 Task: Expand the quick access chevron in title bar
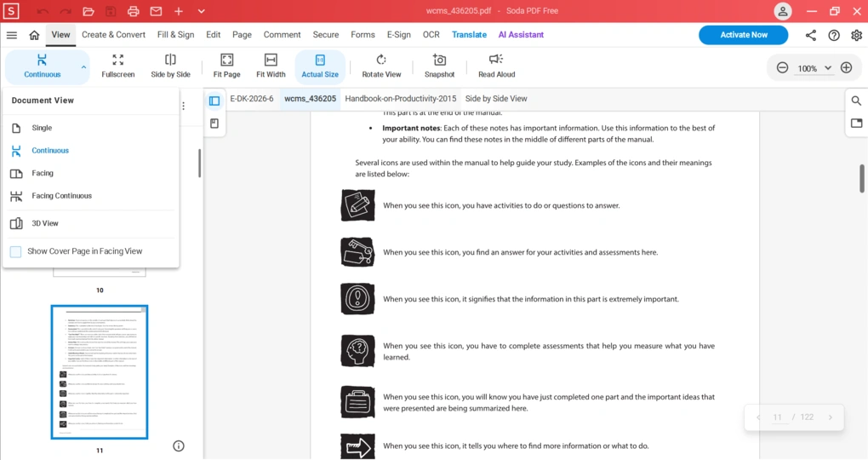(x=202, y=11)
